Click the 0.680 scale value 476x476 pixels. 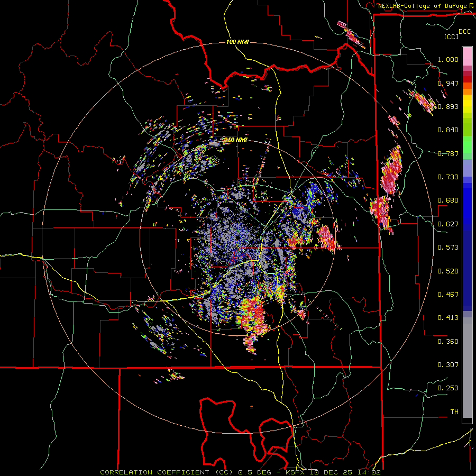[x=448, y=200]
